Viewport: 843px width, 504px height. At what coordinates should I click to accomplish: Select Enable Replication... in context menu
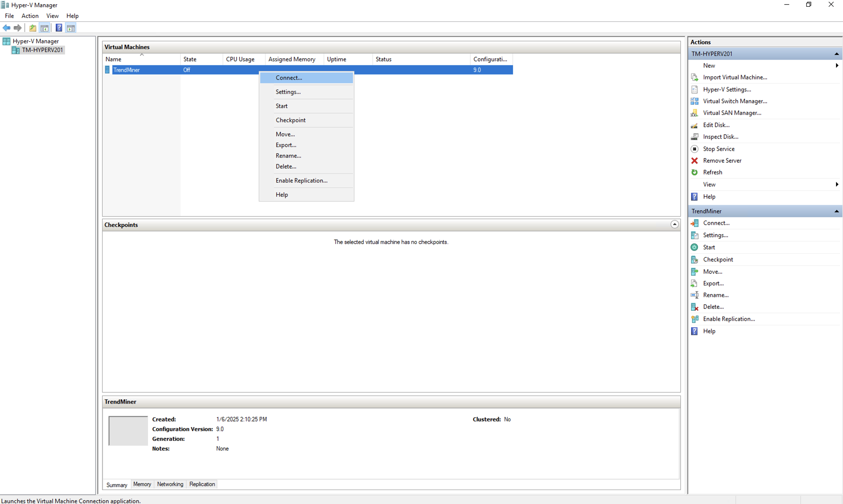[301, 181]
